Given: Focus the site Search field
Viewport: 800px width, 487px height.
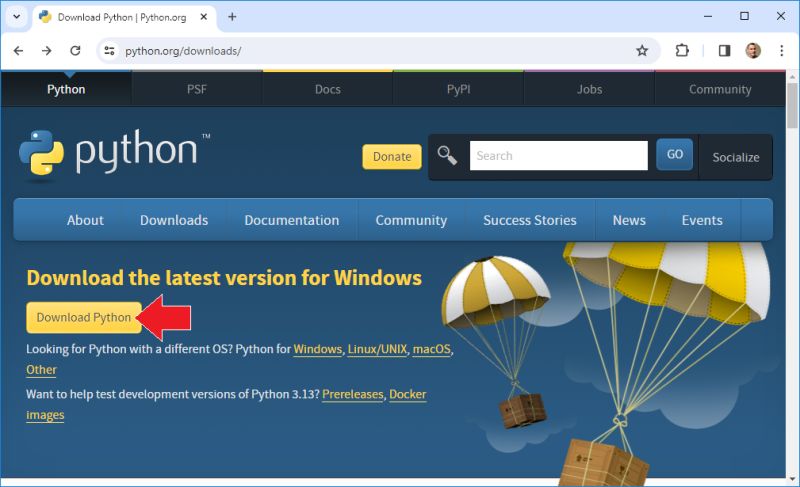Looking at the screenshot, I should coord(559,156).
